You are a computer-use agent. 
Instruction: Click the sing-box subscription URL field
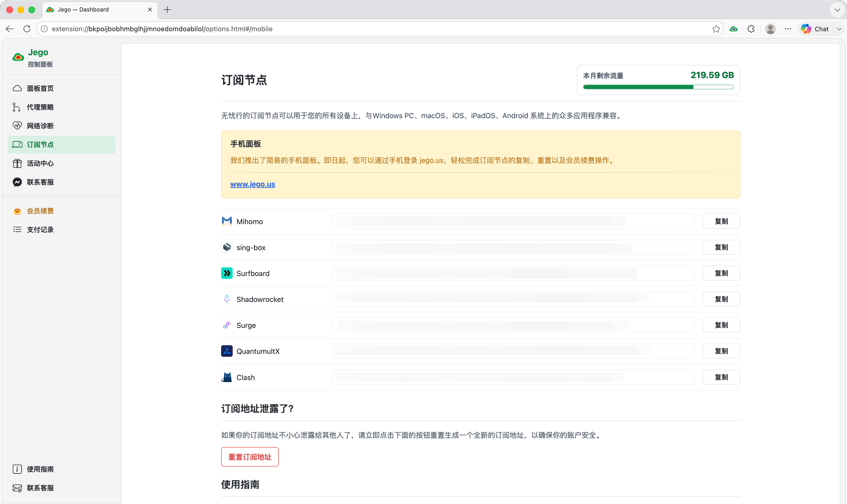(x=513, y=247)
